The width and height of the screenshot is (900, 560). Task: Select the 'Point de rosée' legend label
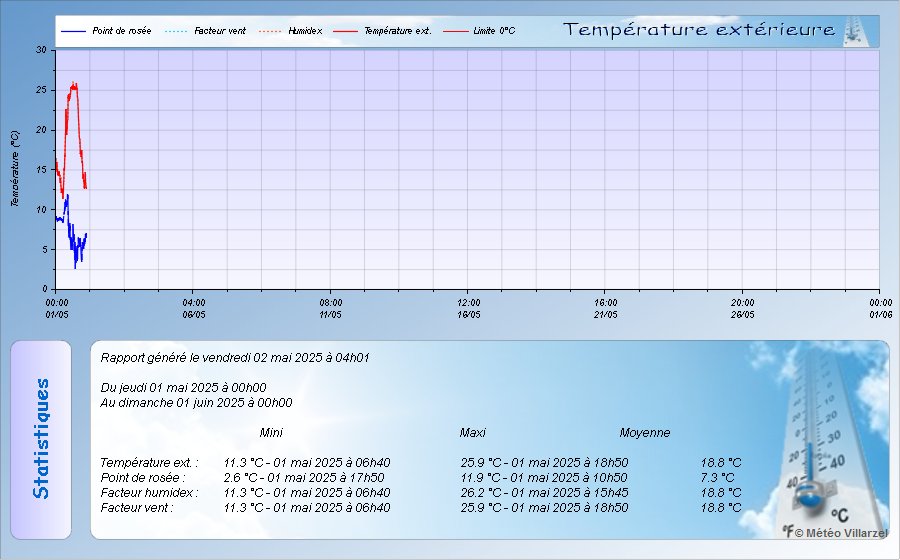point(122,31)
